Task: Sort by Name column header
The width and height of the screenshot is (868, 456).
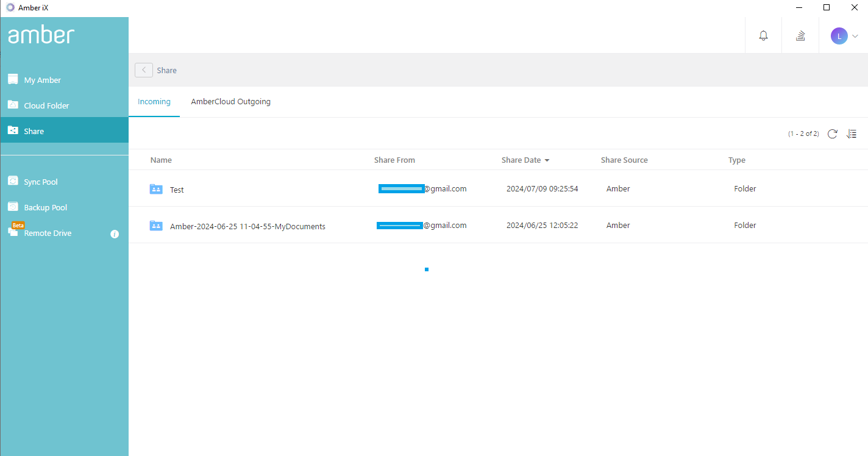Action: (161, 160)
